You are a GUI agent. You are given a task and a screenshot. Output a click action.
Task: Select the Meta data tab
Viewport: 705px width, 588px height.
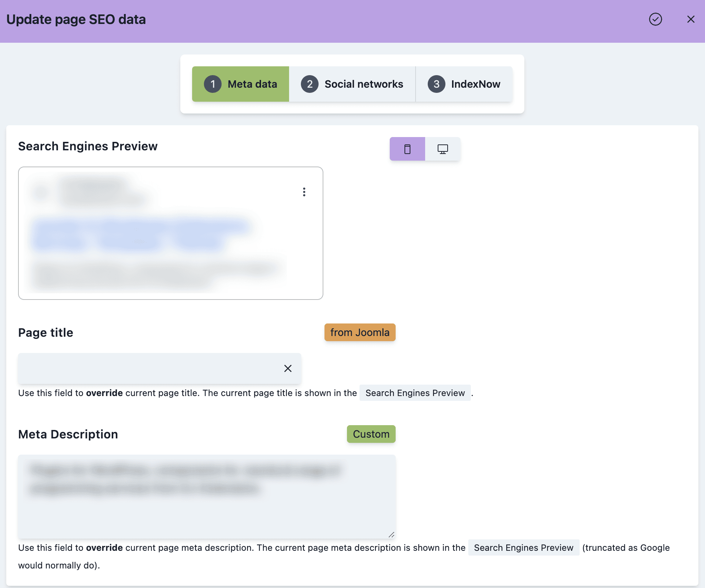240,84
